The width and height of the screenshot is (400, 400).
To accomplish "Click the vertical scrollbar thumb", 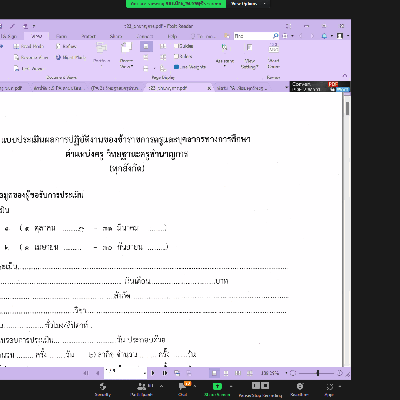I will coord(347,109).
